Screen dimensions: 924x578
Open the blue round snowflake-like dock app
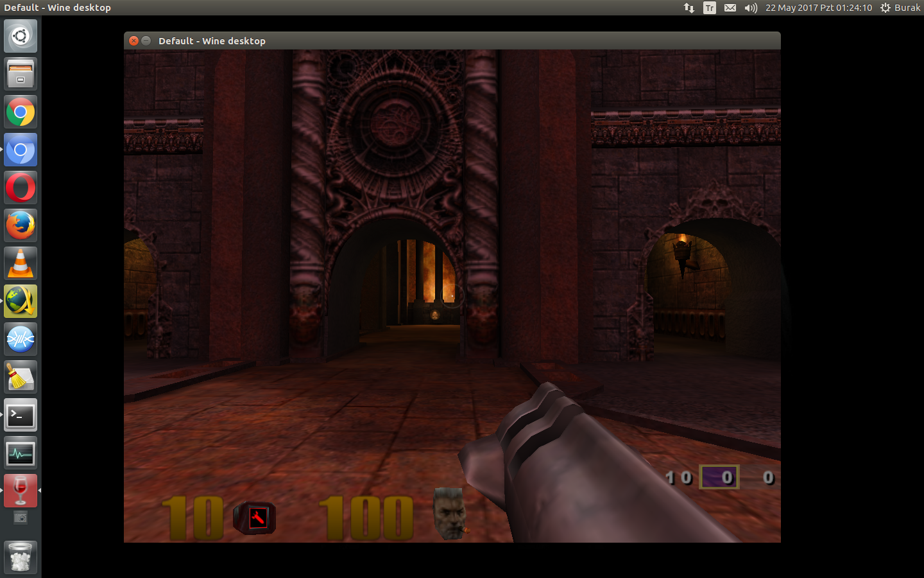click(x=21, y=339)
